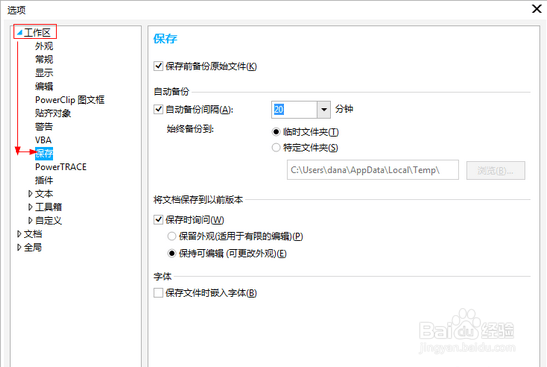Select 外观 in the tree
Screen dimensions: 547x367
tap(44, 46)
